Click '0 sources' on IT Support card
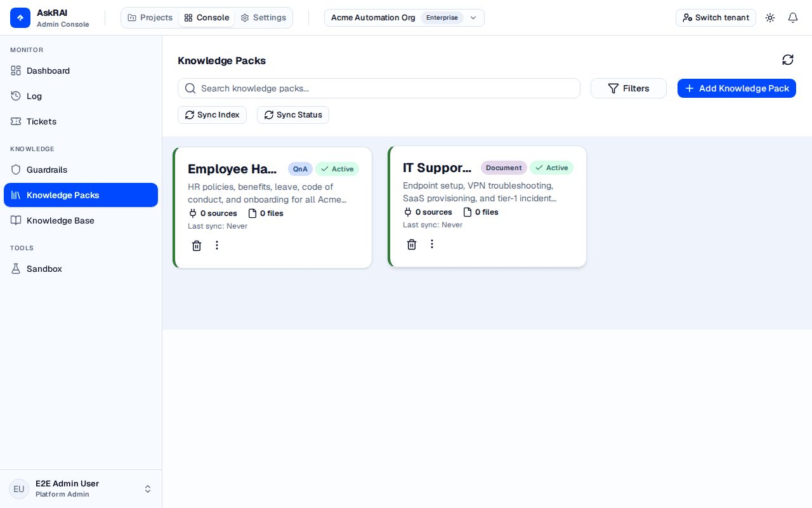This screenshot has width=812, height=508. 428,212
